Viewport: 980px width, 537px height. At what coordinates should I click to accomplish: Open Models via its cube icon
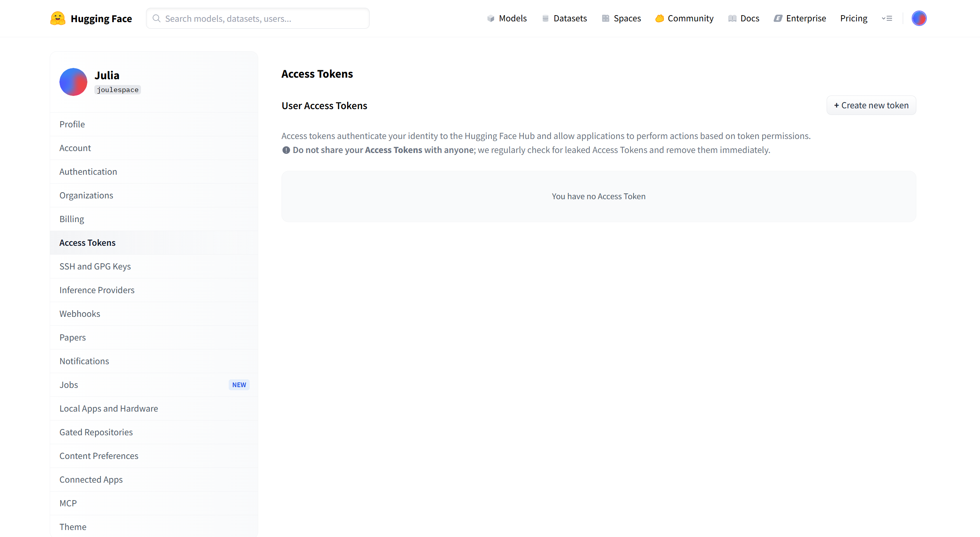coord(491,18)
